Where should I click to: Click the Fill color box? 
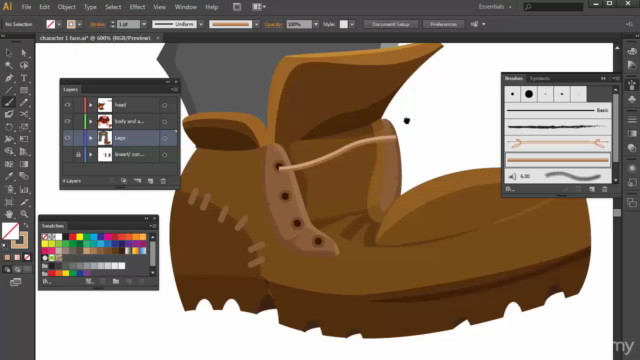(x=10, y=231)
